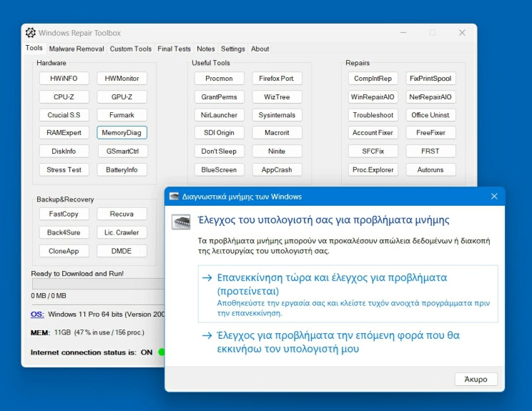Launch RAMExpert
This screenshot has width=532, height=411.
click(x=64, y=132)
